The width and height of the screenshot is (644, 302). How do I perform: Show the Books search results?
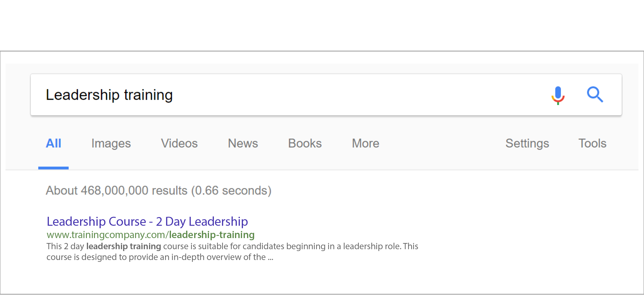[x=305, y=143]
